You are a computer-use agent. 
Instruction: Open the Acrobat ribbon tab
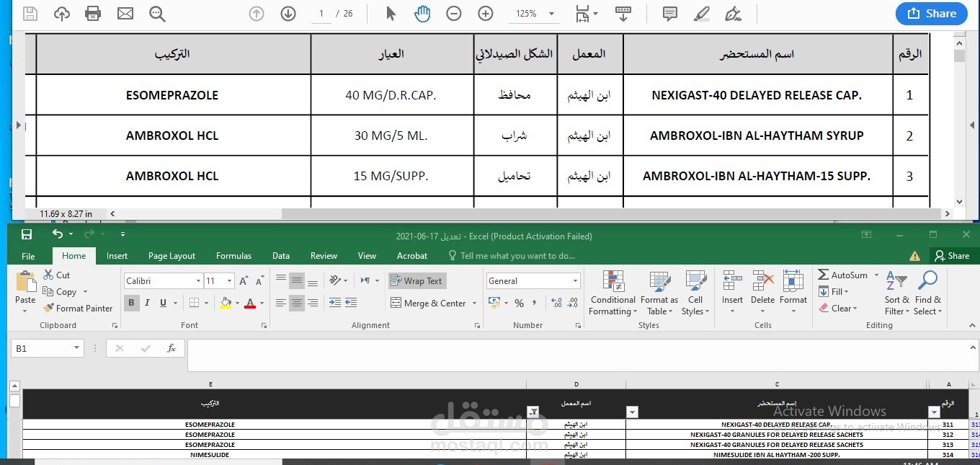click(412, 256)
